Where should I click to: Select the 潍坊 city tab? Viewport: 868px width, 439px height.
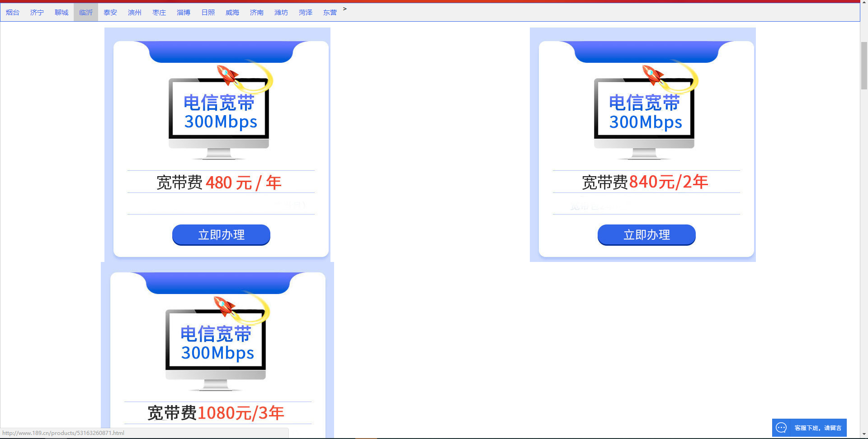(281, 13)
